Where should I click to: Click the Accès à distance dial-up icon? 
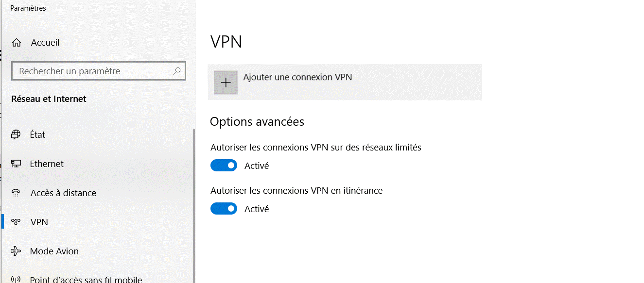[16, 193]
